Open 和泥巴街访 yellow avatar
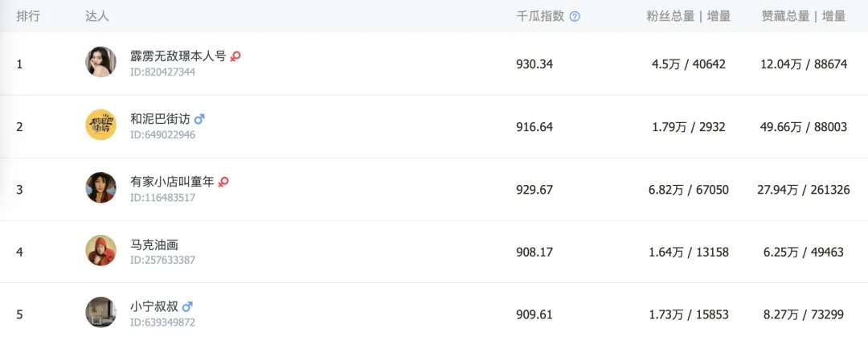Image resolution: width=868 pixels, height=345 pixels. click(x=101, y=125)
